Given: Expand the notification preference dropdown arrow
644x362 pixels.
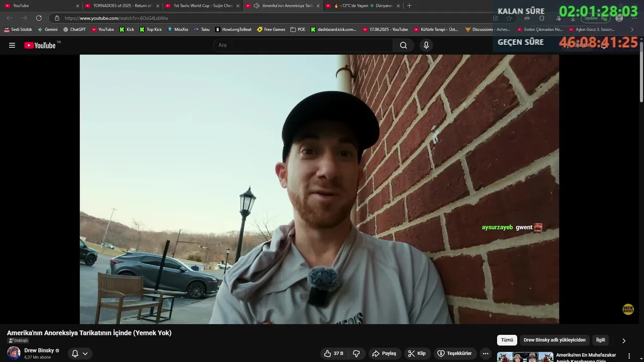Looking at the screenshot, I should tap(85, 353).
